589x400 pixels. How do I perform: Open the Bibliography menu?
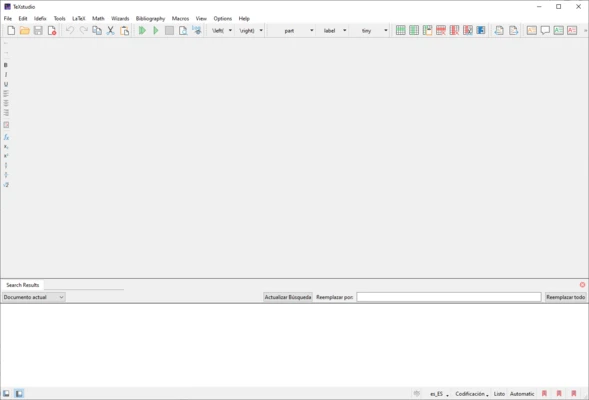150,18
